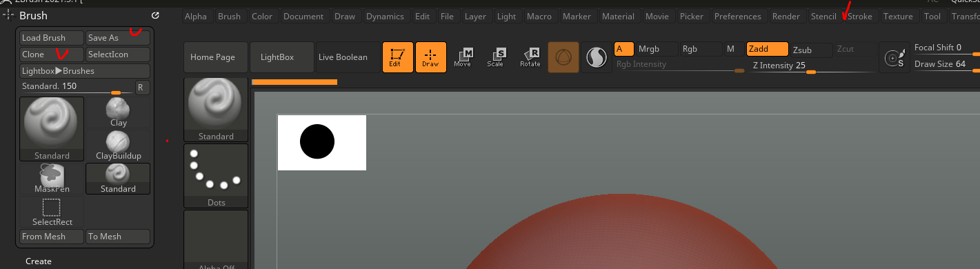Select the ClayBuildup brush thumbnail
This screenshot has height=269, width=980.
pyautogui.click(x=119, y=146)
